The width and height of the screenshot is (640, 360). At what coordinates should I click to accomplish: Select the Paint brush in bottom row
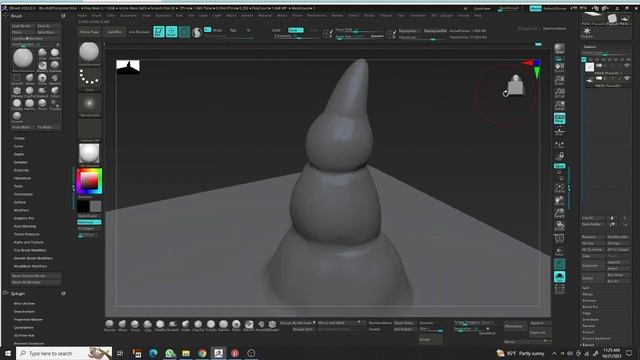point(236,325)
